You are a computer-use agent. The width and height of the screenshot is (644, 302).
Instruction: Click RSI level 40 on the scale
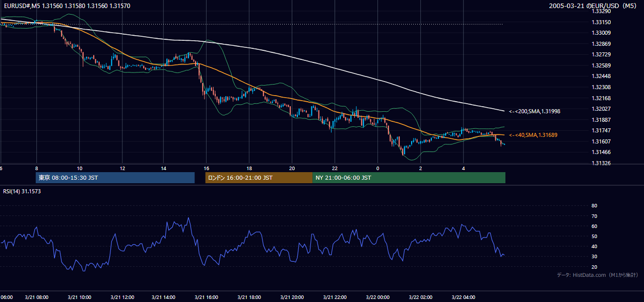pyautogui.click(x=594, y=246)
